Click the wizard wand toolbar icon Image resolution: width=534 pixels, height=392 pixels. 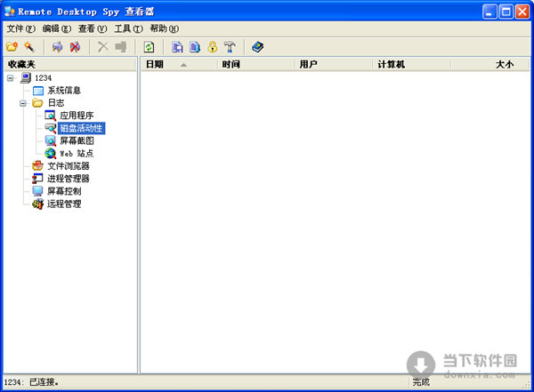click(x=29, y=46)
